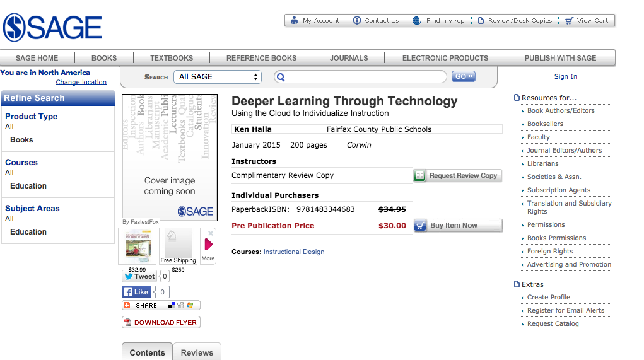Select Education under Subject Areas
The image size is (644, 360).
(28, 232)
